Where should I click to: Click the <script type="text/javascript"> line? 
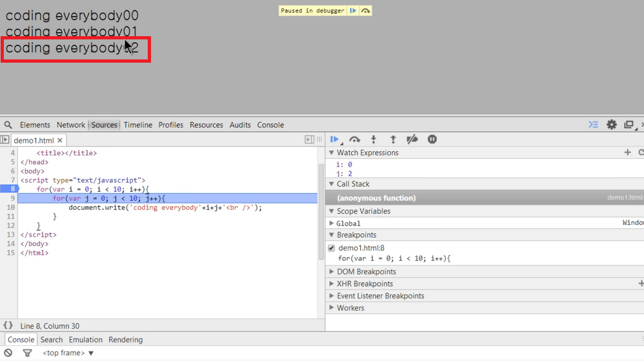83,180
